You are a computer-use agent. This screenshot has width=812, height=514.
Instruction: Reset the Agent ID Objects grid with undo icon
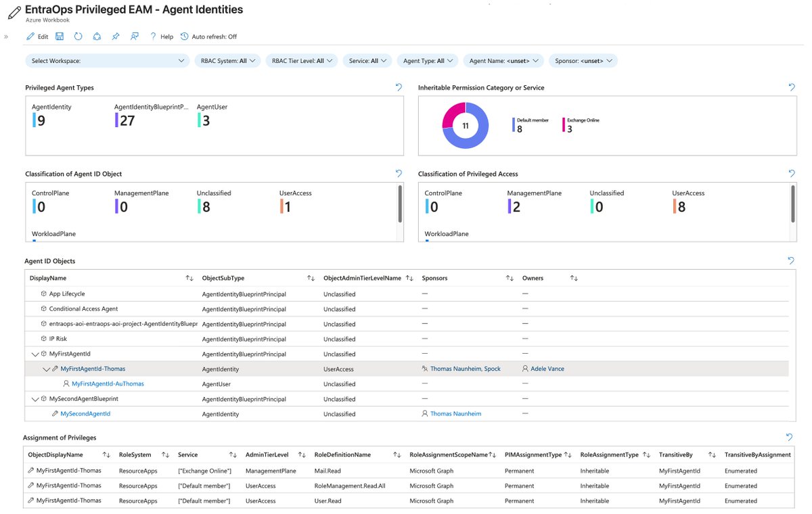(792, 260)
